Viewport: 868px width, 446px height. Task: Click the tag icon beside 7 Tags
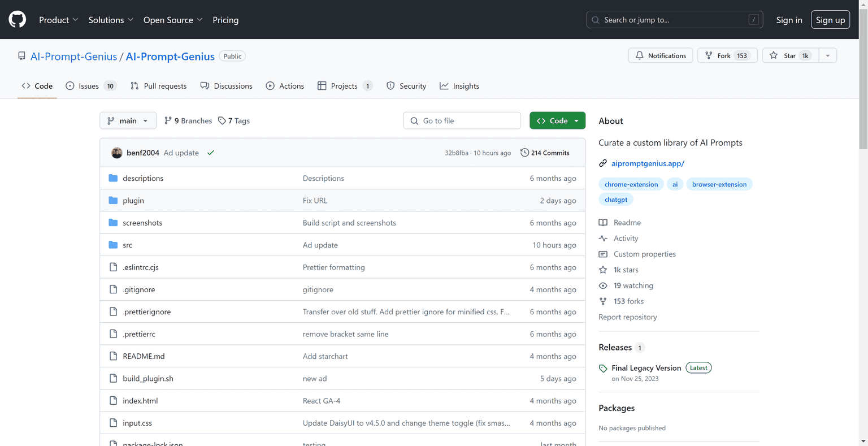click(x=222, y=120)
